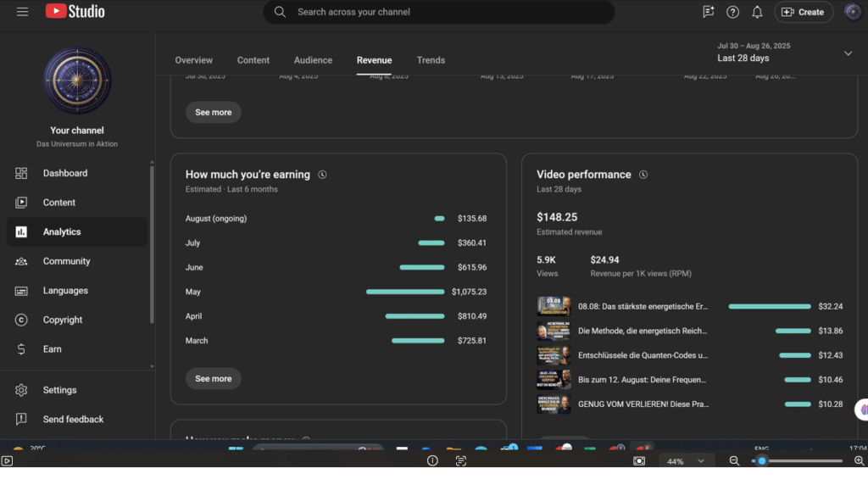Focus the 'Search across your channel' field
Screen dimensions: 868x496
click(438, 12)
